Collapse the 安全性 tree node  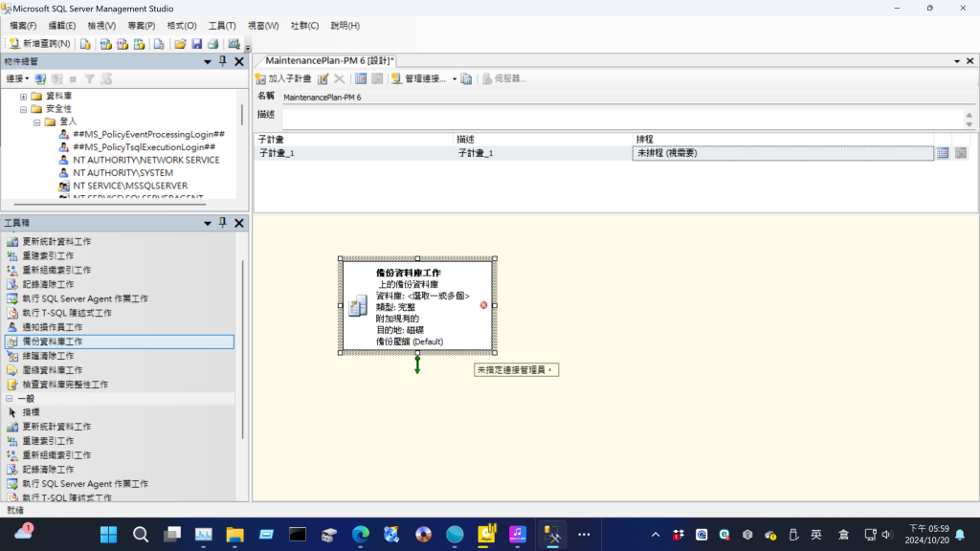(x=23, y=109)
